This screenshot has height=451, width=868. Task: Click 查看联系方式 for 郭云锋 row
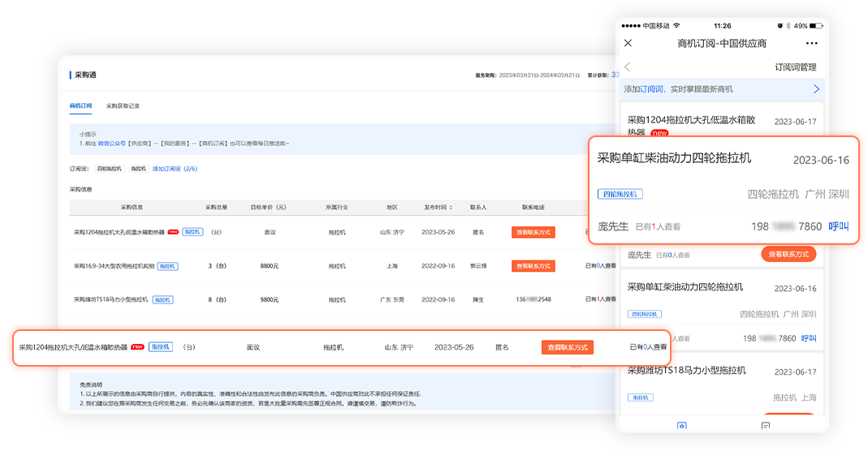coord(533,266)
